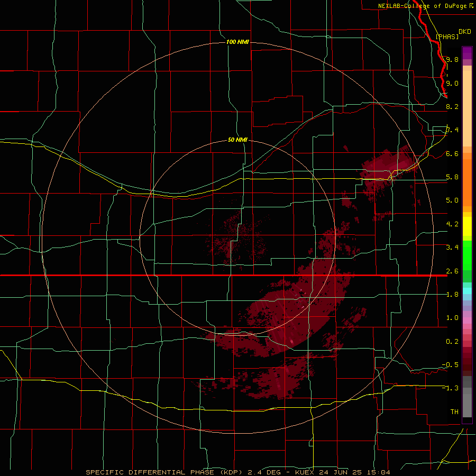This screenshot has width=476, height=476.
Task: Click the 1.0 legend value
Action: coord(452,318)
